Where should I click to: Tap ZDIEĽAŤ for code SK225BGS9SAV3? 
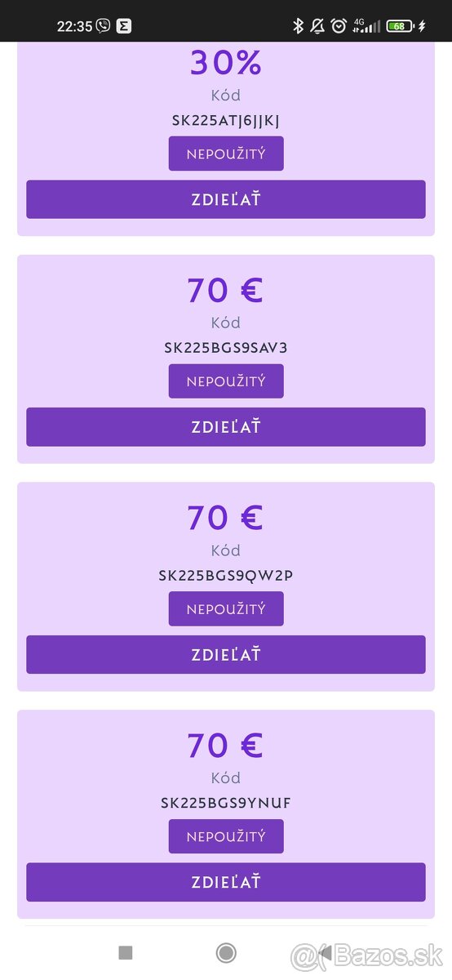[226, 427]
